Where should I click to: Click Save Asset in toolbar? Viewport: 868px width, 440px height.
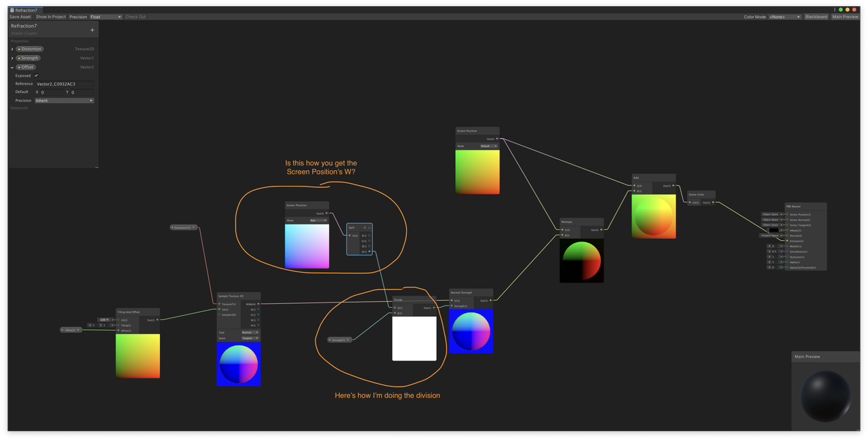pos(20,17)
